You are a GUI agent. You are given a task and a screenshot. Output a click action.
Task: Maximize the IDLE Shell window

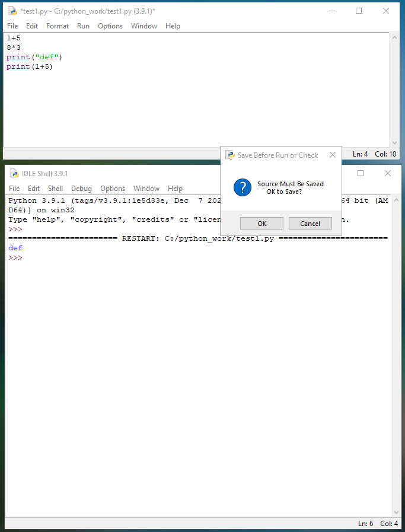pos(361,174)
